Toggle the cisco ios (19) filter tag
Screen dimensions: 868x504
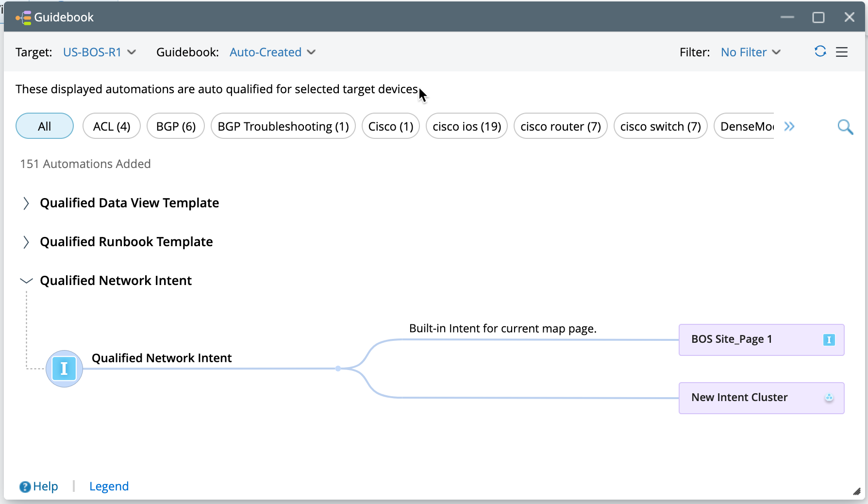click(467, 126)
